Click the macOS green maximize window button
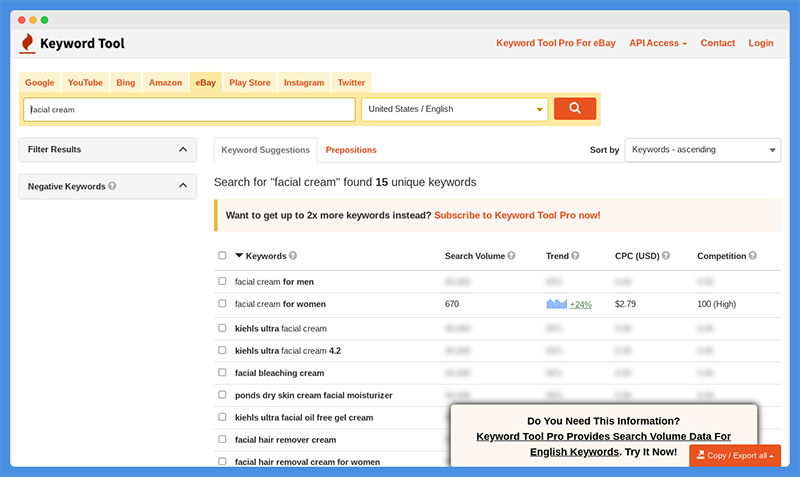Image resolution: width=800 pixels, height=477 pixels. pyautogui.click(x=44, y=20)
